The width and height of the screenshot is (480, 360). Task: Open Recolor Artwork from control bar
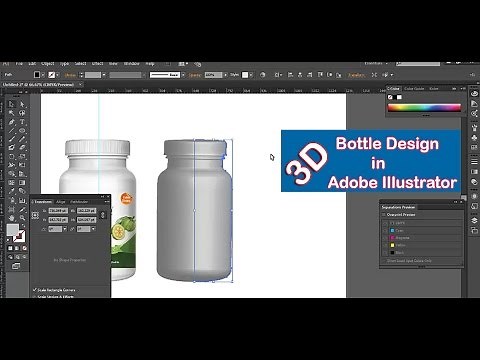tap(263, 75)
